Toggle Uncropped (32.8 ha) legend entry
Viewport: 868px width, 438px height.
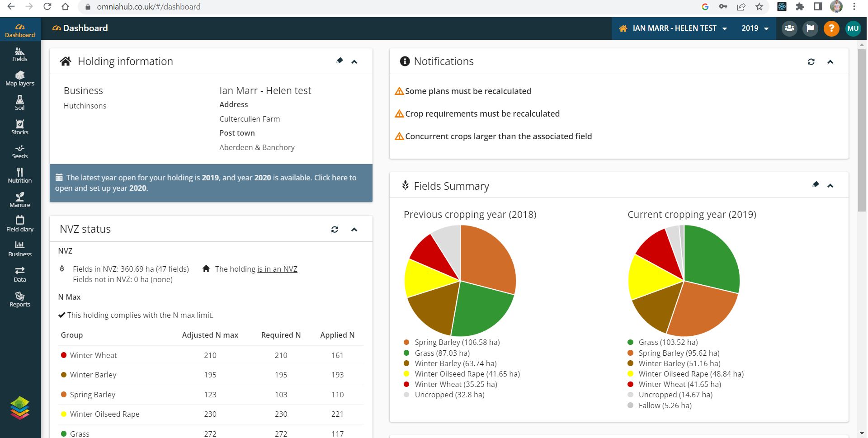[x=444, y=395]
